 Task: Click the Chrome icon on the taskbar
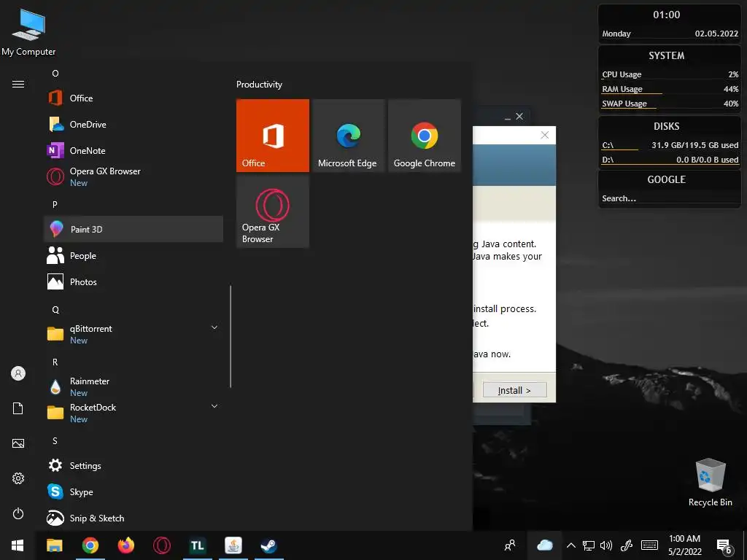90,545
